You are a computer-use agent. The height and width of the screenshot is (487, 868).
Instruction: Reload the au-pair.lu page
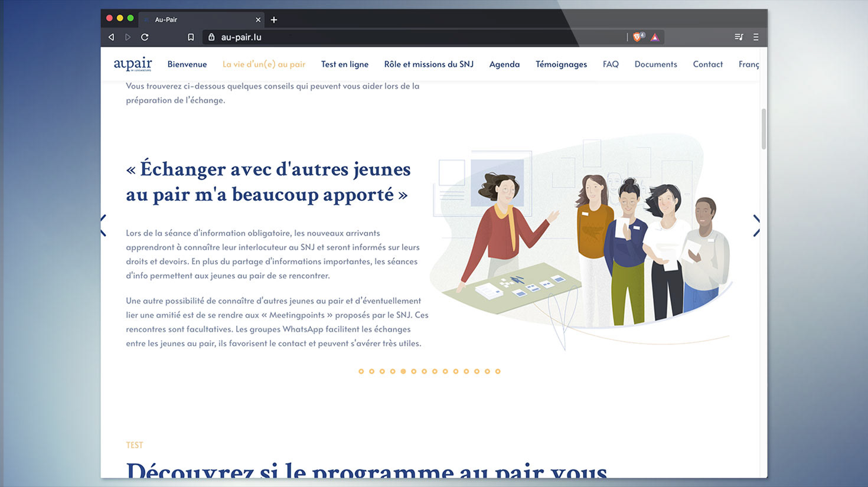click(x=145, y=37)
